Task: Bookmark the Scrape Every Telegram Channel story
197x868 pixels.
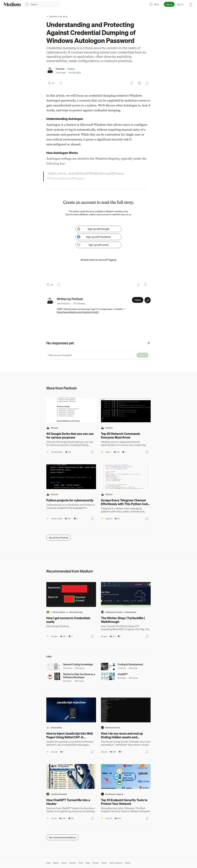Action: point(147,519)
